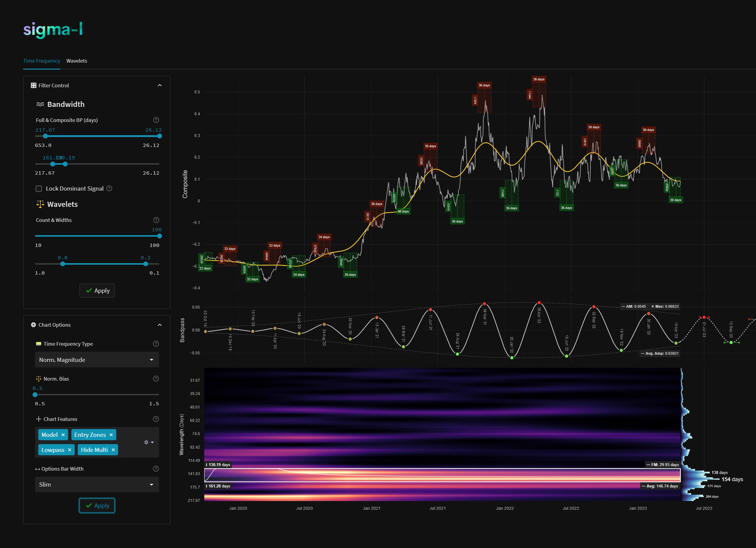Open help for Chart Features

coord(156,419)
